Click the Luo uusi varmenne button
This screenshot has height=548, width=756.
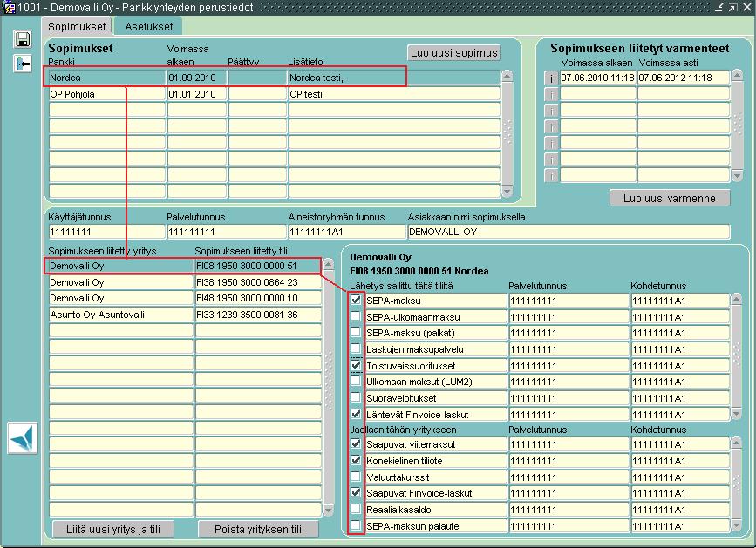pos(669,198)
